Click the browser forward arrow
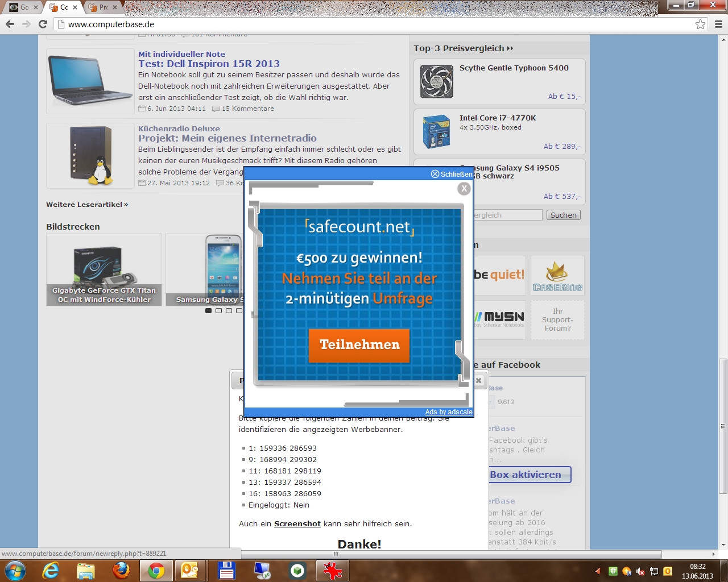Viewport: 728px width, 582px height. [x=26, y=24]
